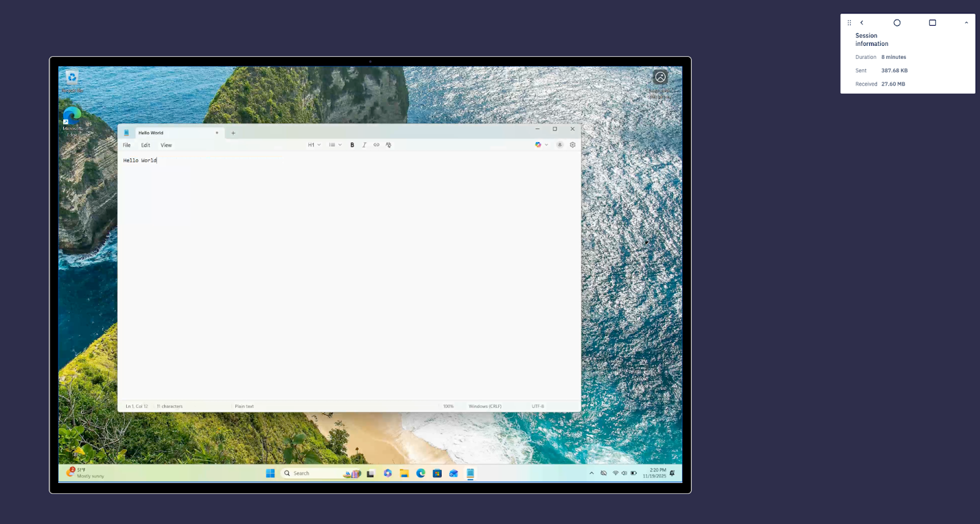Open Microsoft Store from the taskbar
980x524 pixels.
(x=437, y=473)
